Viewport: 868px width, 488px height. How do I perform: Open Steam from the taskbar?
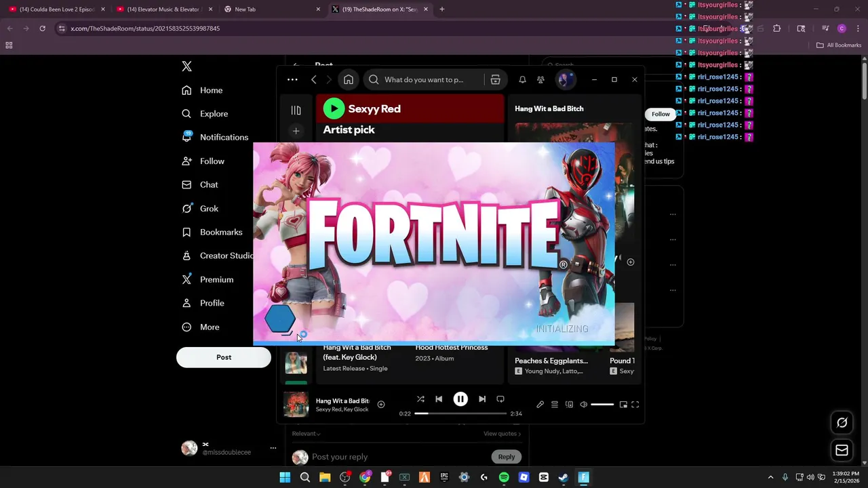click(563, 477)
